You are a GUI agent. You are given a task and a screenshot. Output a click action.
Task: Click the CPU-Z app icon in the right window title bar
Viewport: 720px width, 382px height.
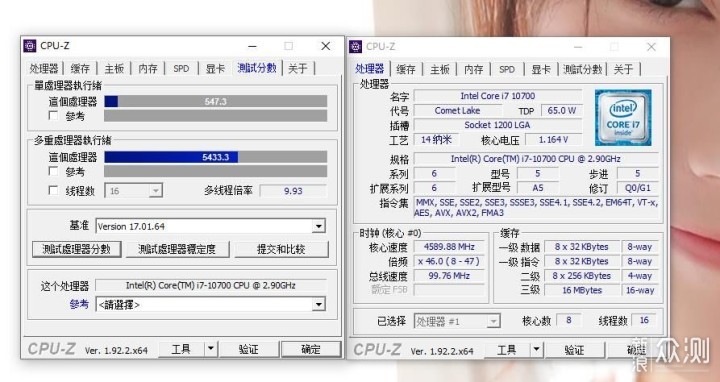coord(355,47)
